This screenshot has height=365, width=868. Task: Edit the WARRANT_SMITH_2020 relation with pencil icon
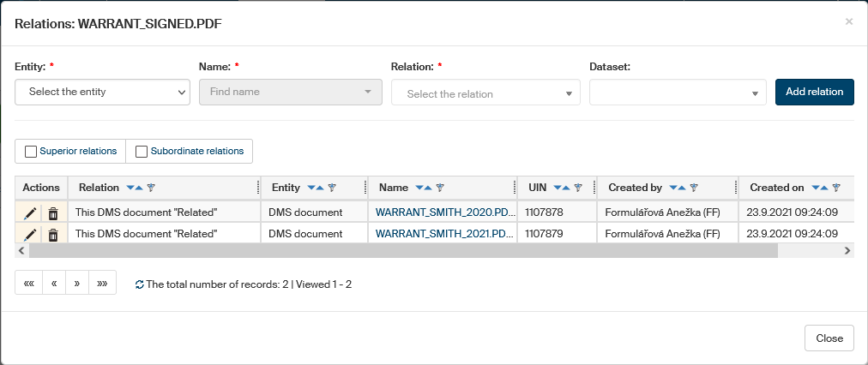click(x=30, y=212)
